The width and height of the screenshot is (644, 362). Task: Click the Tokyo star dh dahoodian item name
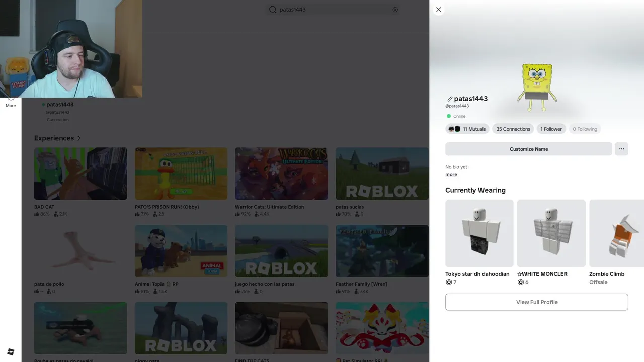click(477, 274)
